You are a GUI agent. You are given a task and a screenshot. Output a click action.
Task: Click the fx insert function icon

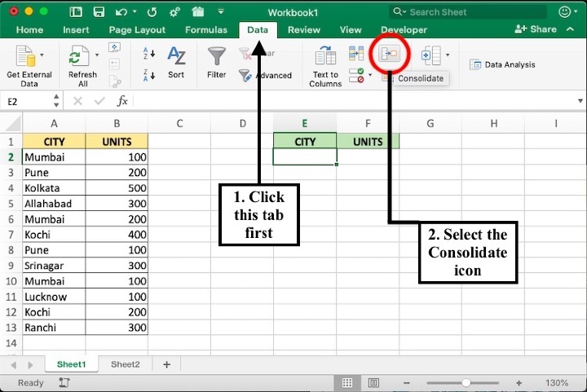(122, 101)
